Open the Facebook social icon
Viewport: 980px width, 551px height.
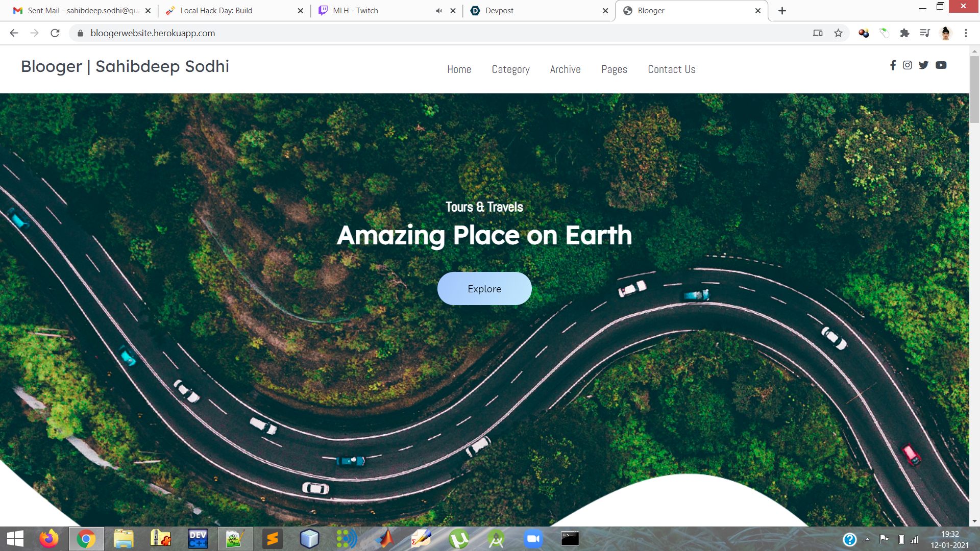point(893,65)
